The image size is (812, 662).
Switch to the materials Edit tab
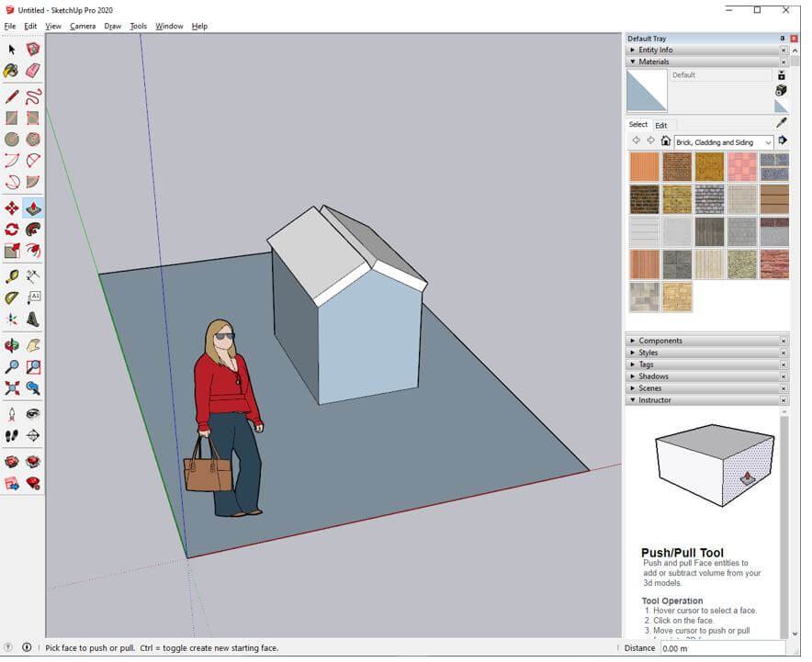(661, 125)
